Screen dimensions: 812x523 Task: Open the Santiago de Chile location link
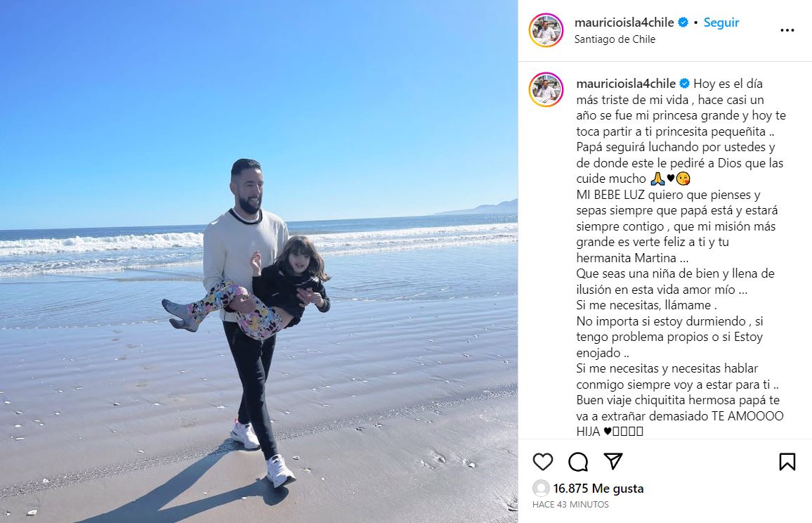point(615,39)
